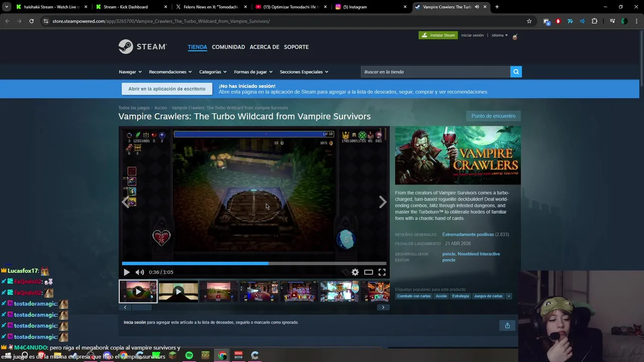Enter fullscreen on the trailer

(x=382, y=272)
